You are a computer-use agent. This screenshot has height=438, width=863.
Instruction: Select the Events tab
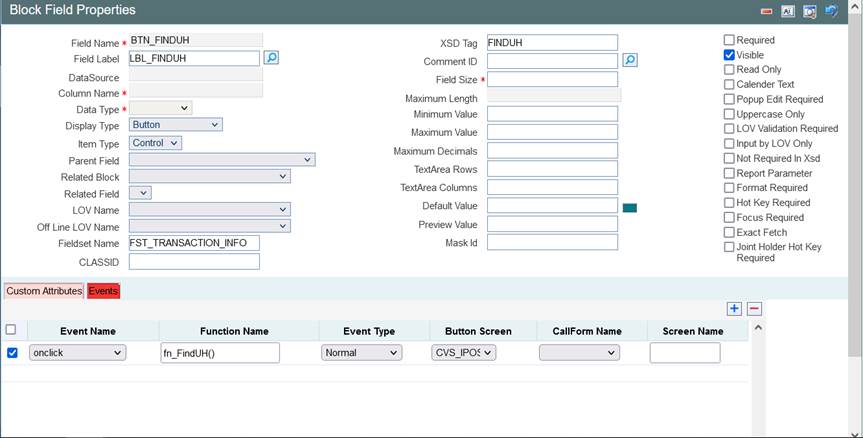[103, 291]
